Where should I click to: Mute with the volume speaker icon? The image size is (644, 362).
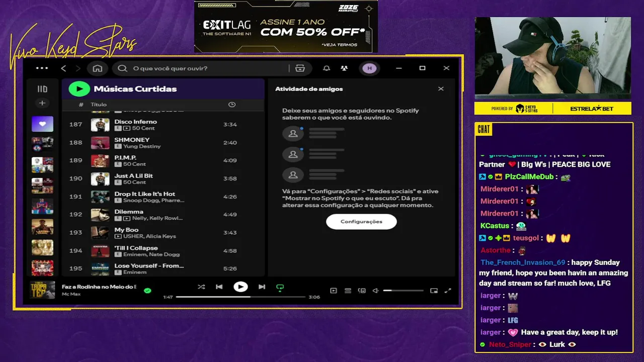[375, 291]
